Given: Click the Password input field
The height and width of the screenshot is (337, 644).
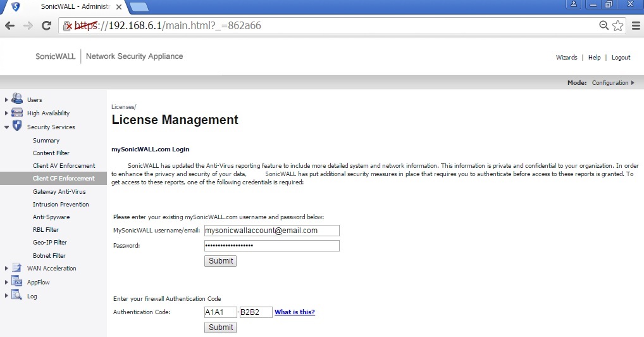Looking at the screenshot, I should [271, 246].
